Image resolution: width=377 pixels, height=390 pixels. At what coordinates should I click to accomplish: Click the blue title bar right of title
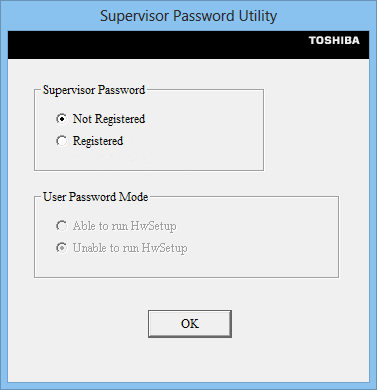coord(327,16)
